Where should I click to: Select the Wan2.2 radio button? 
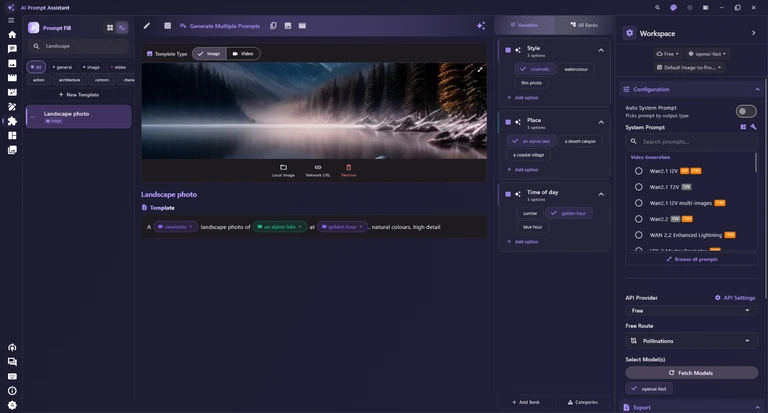pyautogui.click(x=639, y=219)
